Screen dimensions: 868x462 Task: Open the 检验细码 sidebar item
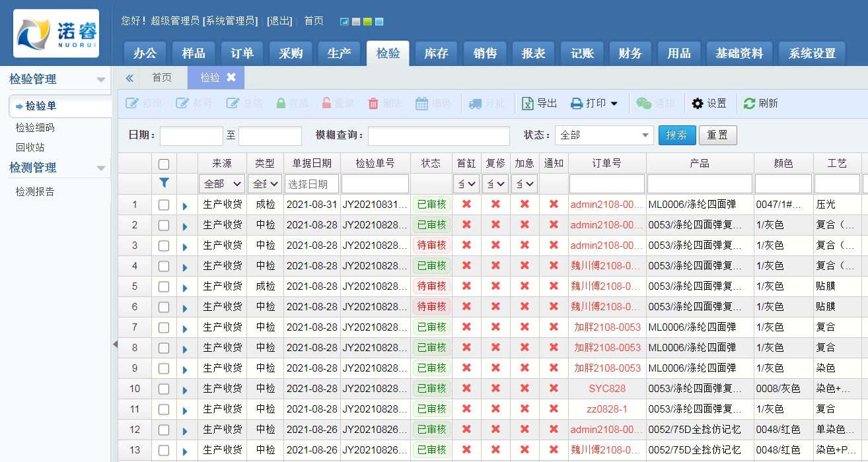[x=35, y=127]
